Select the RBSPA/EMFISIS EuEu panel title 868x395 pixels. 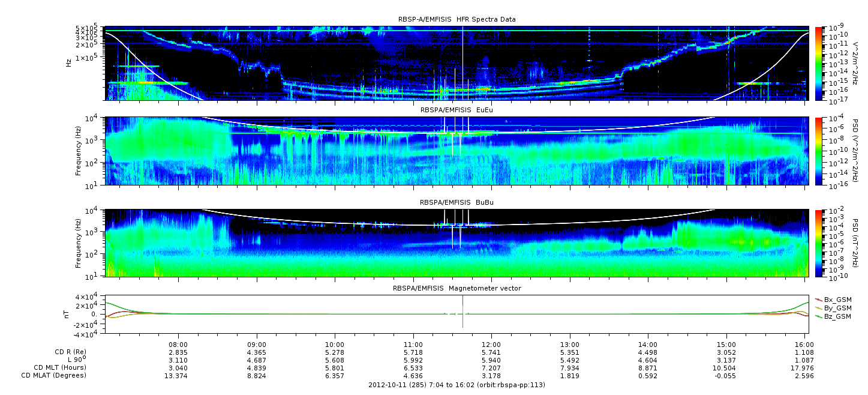coord(456,110)
